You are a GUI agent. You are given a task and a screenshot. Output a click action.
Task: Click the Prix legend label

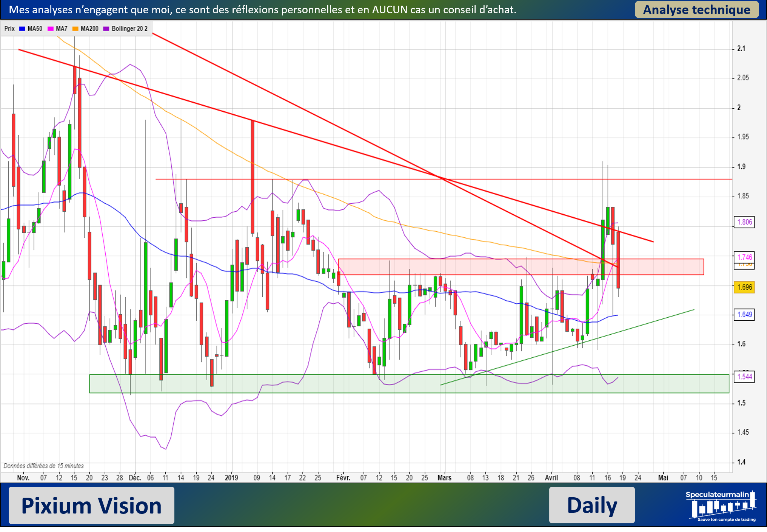tap(9, 29)
